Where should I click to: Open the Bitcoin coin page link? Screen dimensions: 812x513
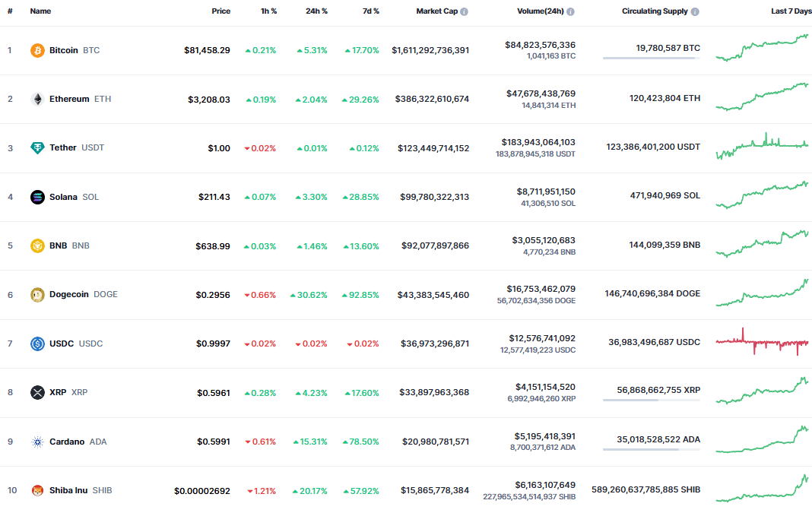point(64,50)
